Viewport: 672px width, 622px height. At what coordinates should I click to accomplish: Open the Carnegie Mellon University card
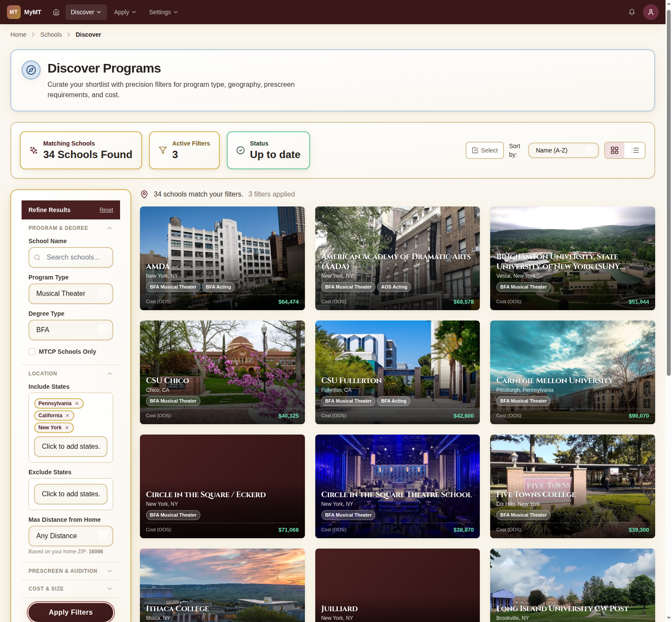pos(572,372)
